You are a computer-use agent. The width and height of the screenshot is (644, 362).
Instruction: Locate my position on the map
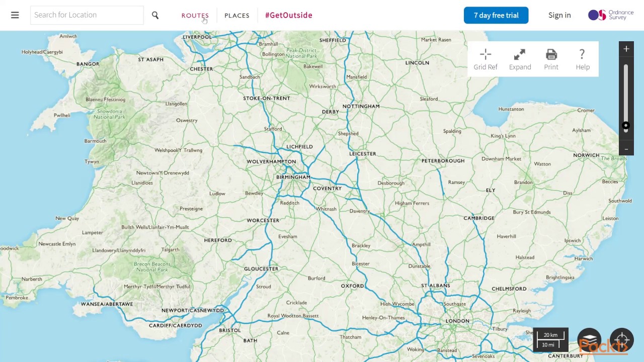(x=622, y=339)
